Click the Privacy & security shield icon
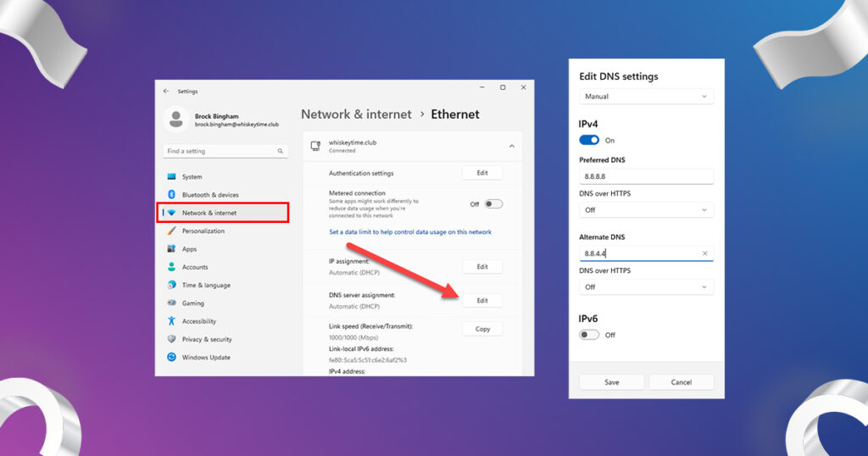868x456 pixels. (x=171, y=339)
